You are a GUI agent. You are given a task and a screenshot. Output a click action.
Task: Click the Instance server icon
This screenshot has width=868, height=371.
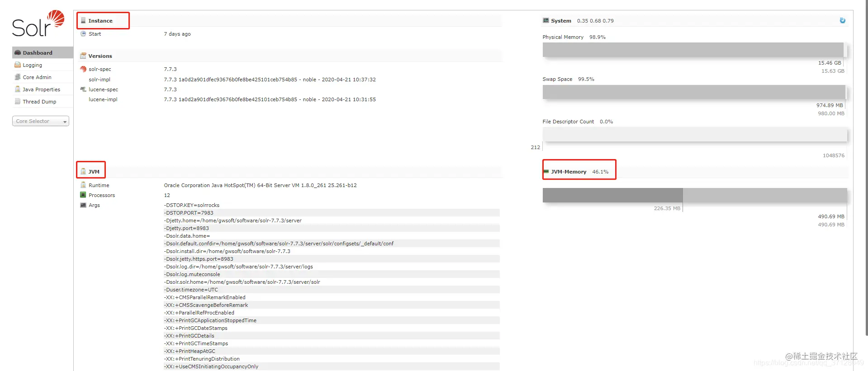click(x=83, y=20)
